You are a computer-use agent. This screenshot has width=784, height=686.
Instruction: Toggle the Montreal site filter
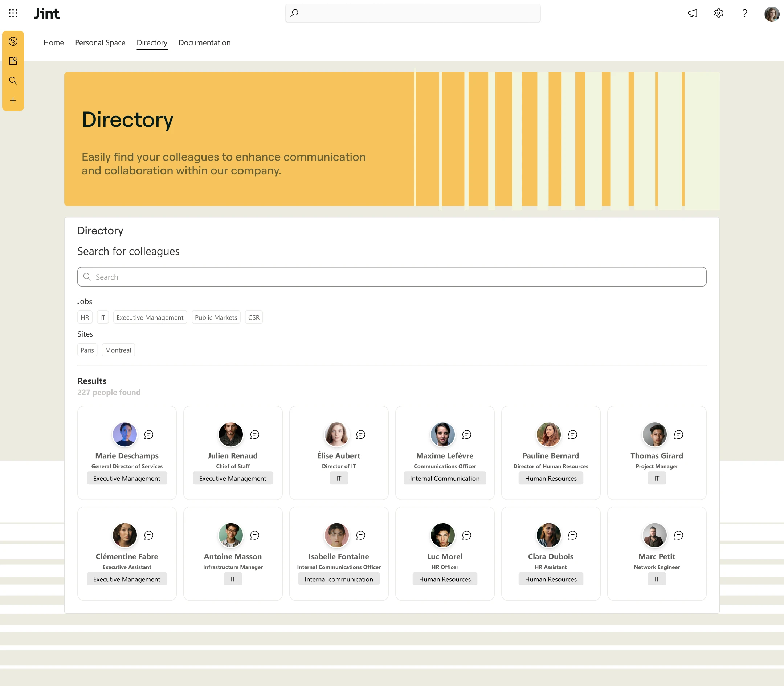point(118,350)
